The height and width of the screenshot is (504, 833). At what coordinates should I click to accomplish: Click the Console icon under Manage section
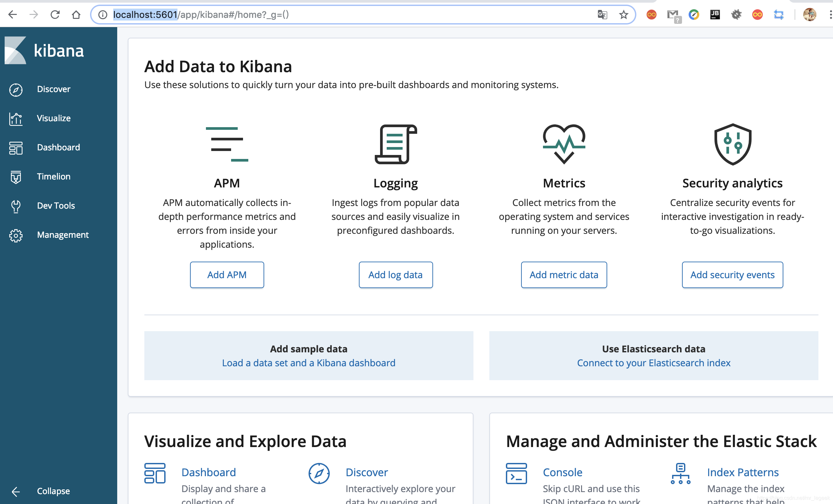516,473
